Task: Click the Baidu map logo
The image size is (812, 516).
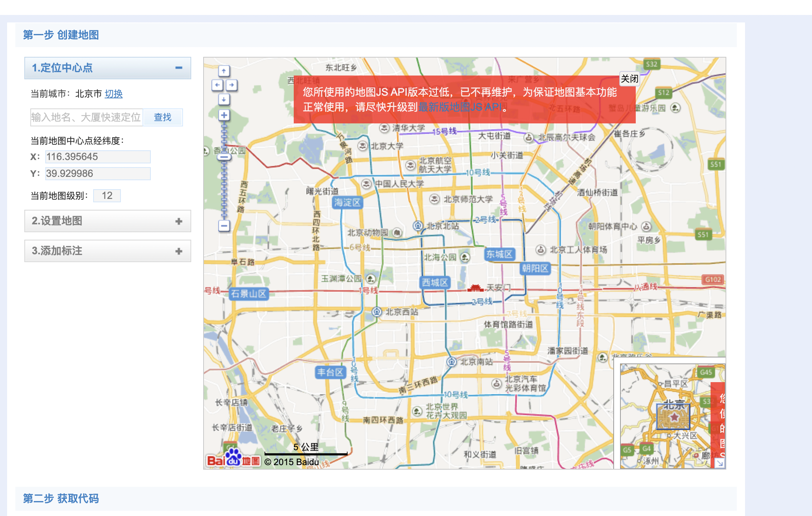Action: point(233,458)
